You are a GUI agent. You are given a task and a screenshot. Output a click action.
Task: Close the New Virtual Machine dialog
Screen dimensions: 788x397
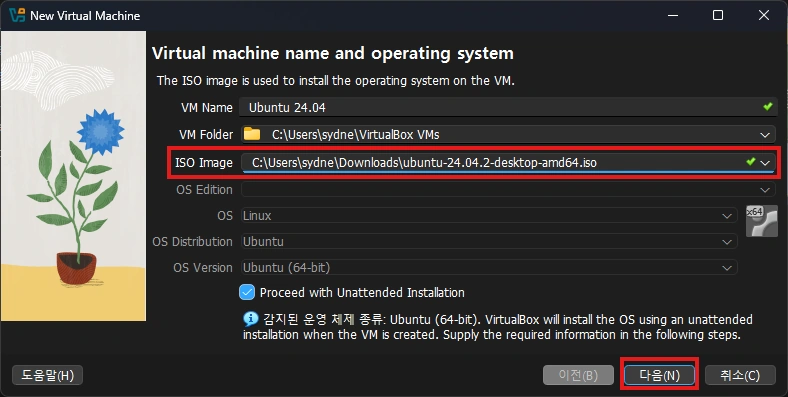[x=764, y=16]
